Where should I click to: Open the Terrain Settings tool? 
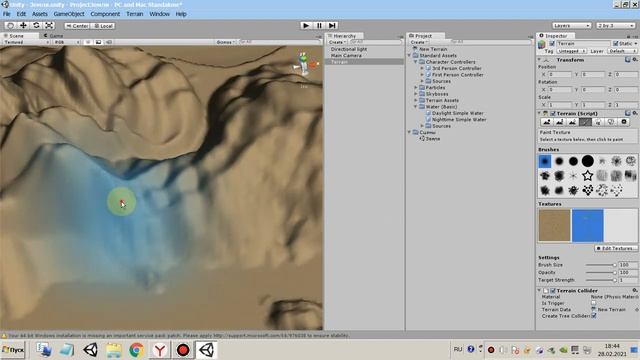624,122
